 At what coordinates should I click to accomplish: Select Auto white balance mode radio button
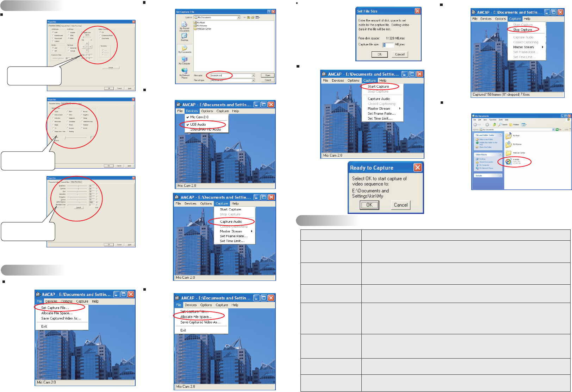coord(53,32)
